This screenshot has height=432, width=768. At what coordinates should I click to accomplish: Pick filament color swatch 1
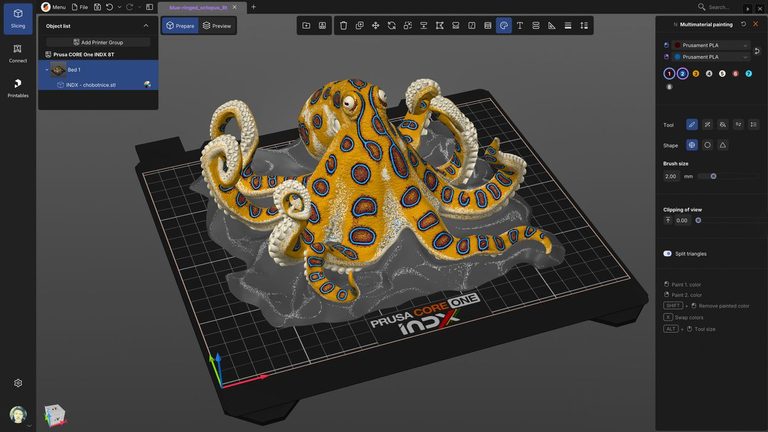point(669,73)
